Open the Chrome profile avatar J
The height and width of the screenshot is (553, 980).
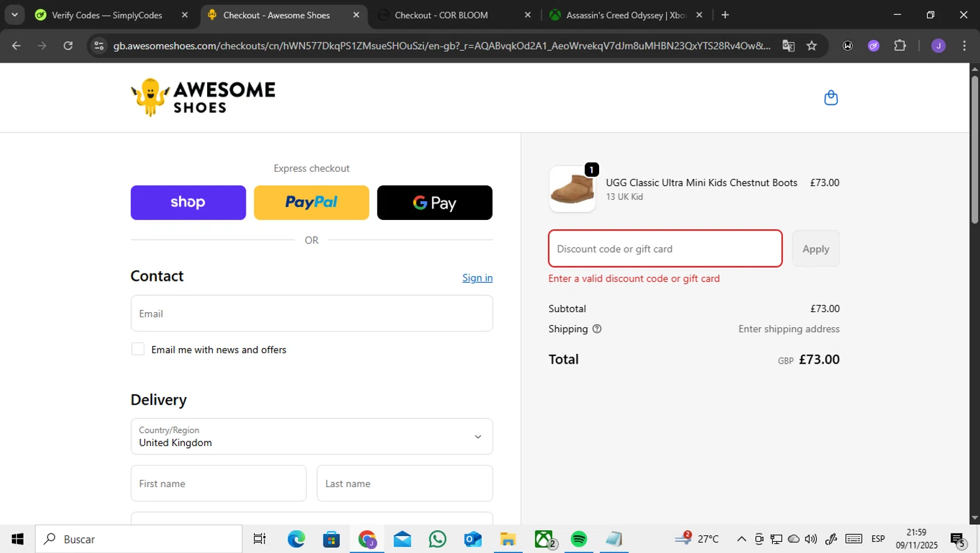coord(938,46)
